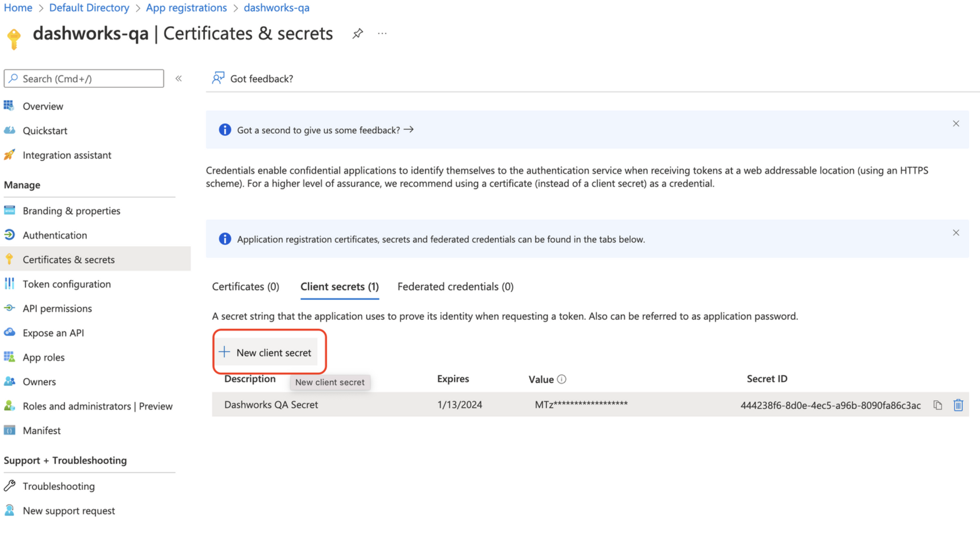Navigate to Token configuration
The image size is (980, 551).
tap(66, 284)
